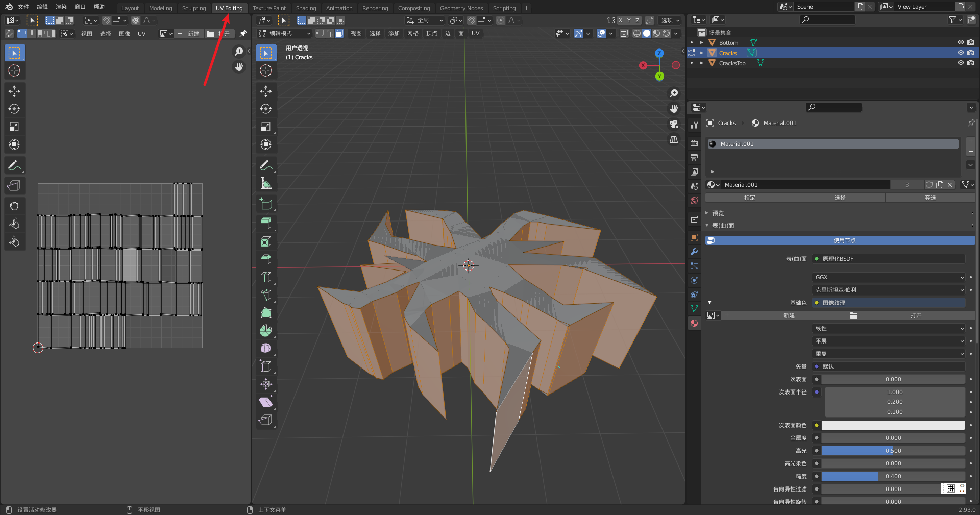Select the Measure tool in 3D viewport
This screenshot has height=515, width=980.
click(x=266, y=183)
